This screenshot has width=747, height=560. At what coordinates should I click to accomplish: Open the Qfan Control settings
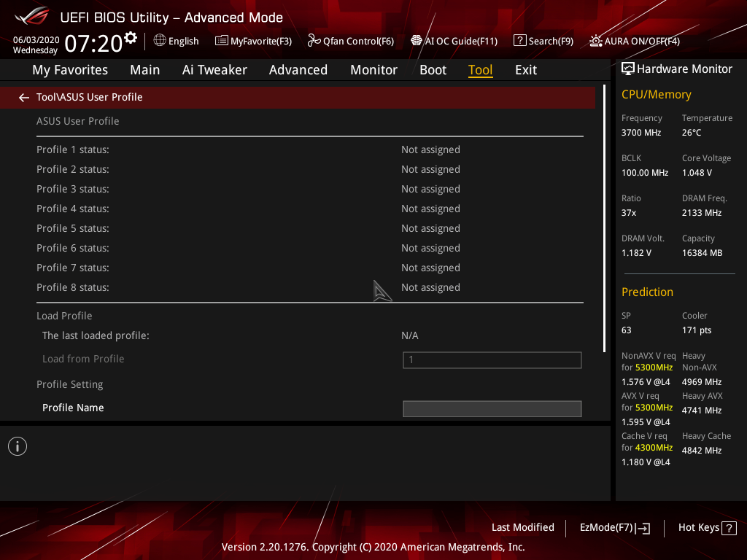click(350, 41)
